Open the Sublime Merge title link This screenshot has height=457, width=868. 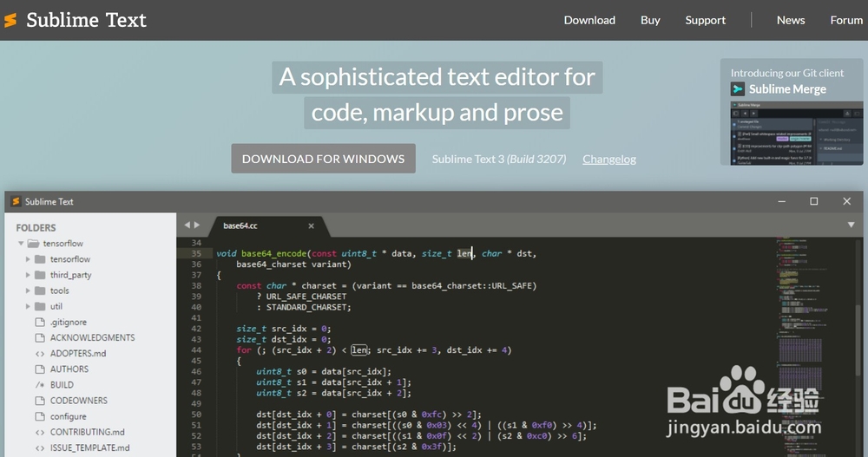point(787,89)
